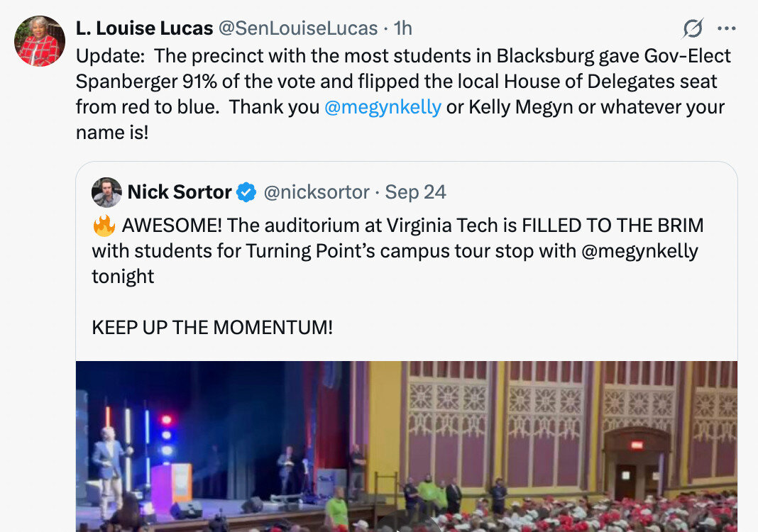
Task: Click the speaker on stage in video
Action: (109, 462)
